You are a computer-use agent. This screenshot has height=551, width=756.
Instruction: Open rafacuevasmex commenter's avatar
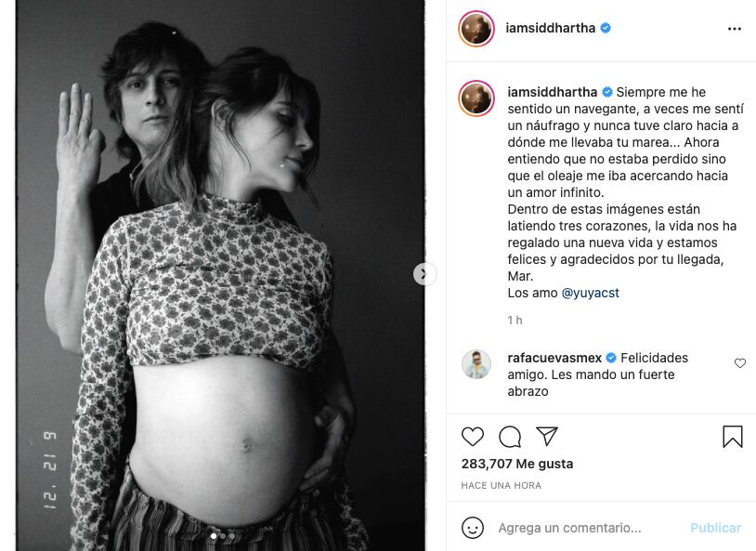tap(476, 364)
